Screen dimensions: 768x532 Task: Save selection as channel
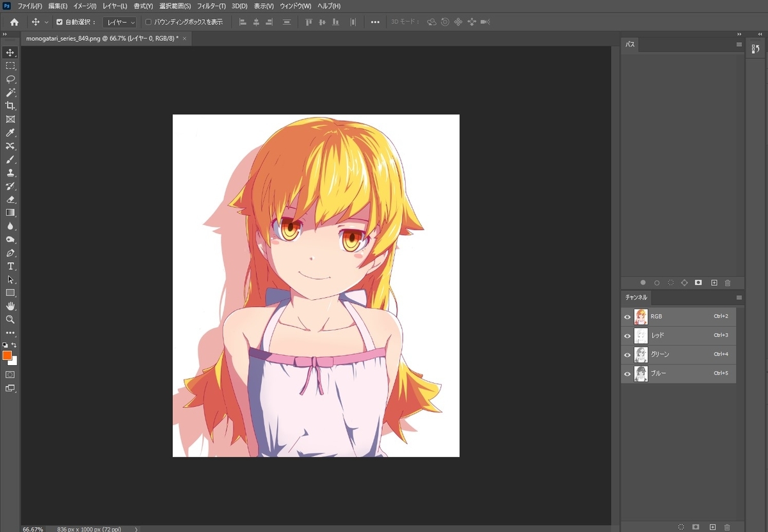click(696, 527)
